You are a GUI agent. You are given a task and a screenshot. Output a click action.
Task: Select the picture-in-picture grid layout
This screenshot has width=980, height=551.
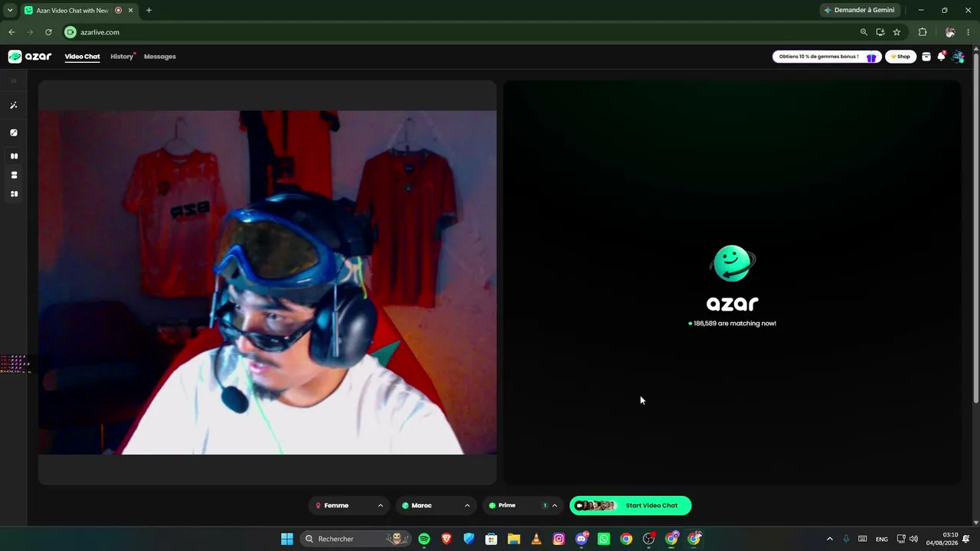click(14, 194)
